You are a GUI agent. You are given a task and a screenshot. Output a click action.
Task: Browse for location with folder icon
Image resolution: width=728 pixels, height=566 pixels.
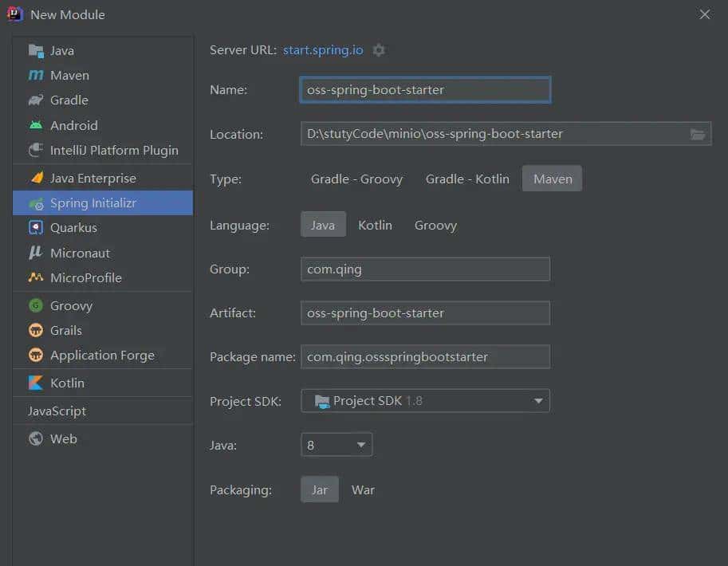click(698, 134)
